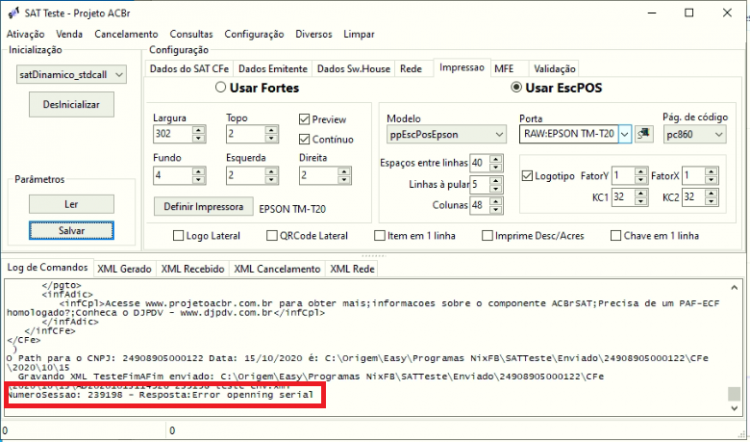Open the Limpar menu
Viewport: 750px width, 442px height.
pyautogui.click(x=359, y=34)
